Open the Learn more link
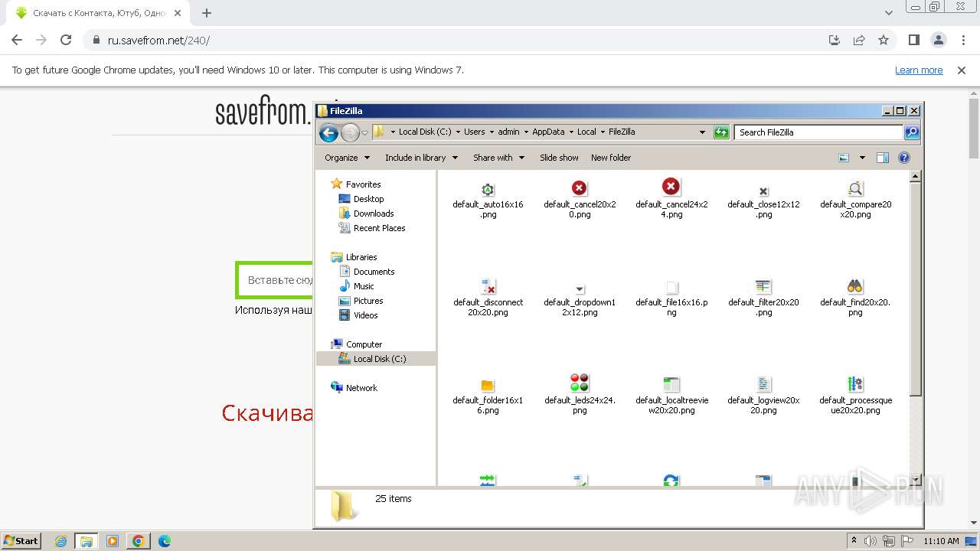This screenshot has width=980, height=551. click(919, 70)
